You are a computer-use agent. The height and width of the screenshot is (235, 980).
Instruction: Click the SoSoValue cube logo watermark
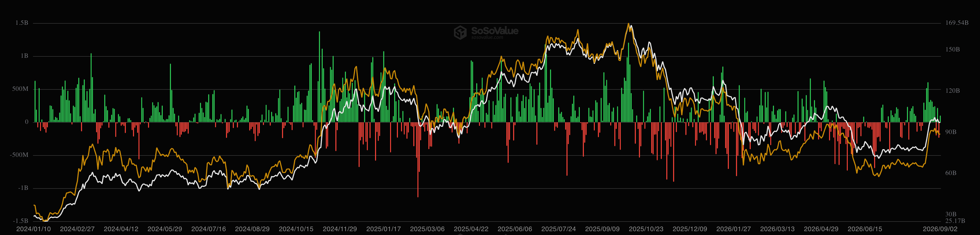click(460, 32)
